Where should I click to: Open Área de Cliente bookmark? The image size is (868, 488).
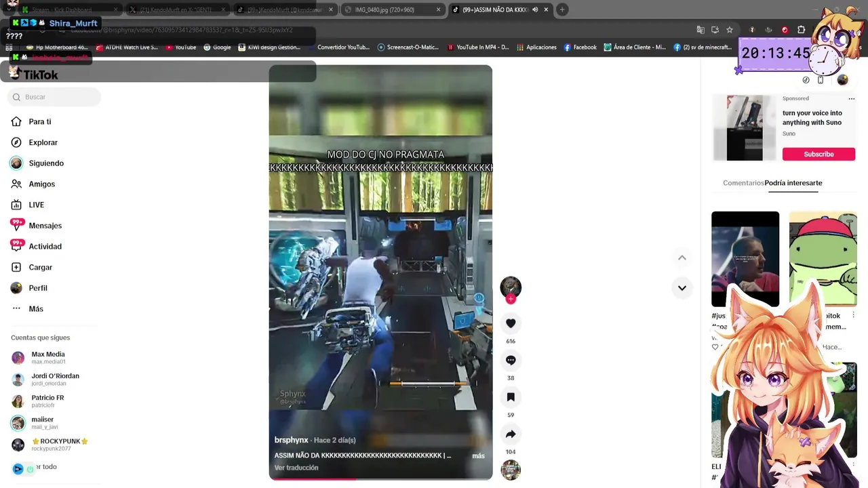click(635, 47)
